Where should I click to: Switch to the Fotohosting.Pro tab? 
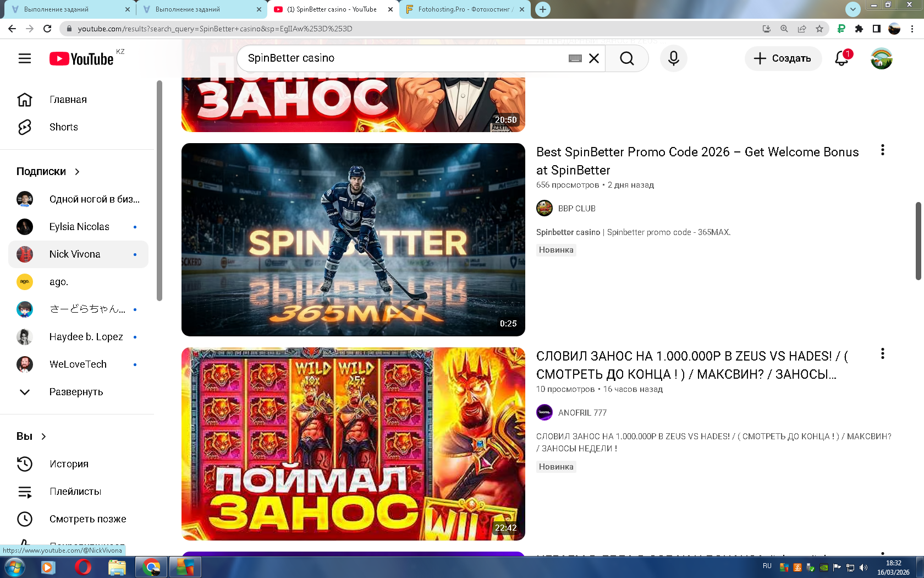(x=465, y=9)
